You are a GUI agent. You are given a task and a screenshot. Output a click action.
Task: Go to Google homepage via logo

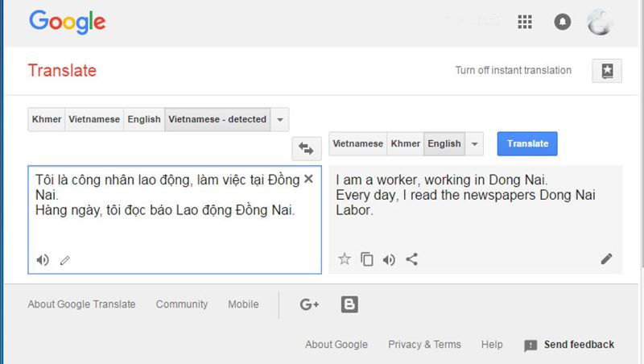(x=68, y=23)
